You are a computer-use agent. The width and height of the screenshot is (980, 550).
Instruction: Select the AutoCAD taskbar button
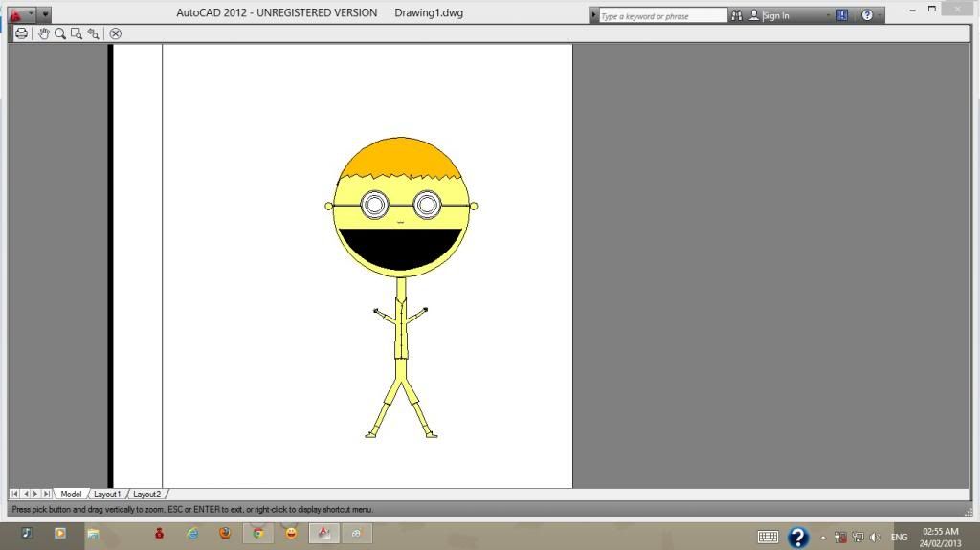click(x=323, y=533)
